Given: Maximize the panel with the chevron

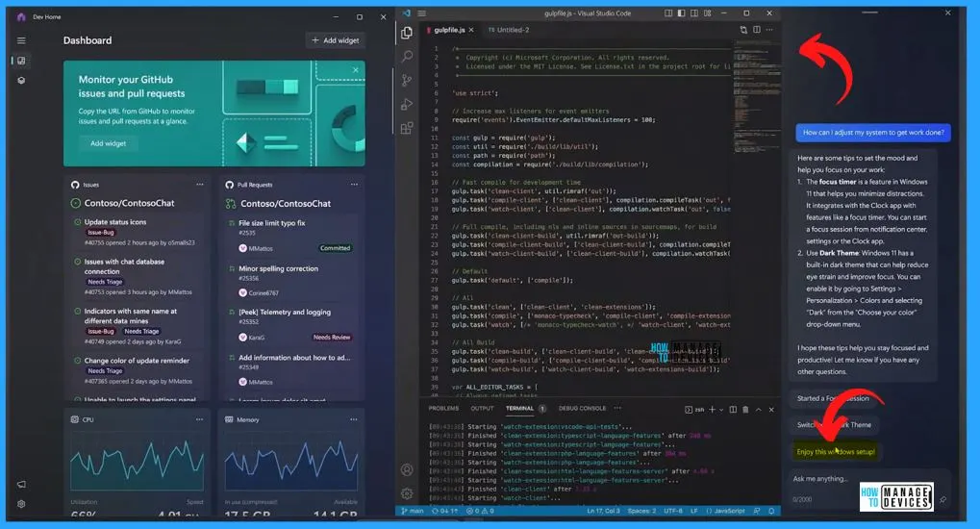Looking at the screenshot, I should [x=759, y=410].
